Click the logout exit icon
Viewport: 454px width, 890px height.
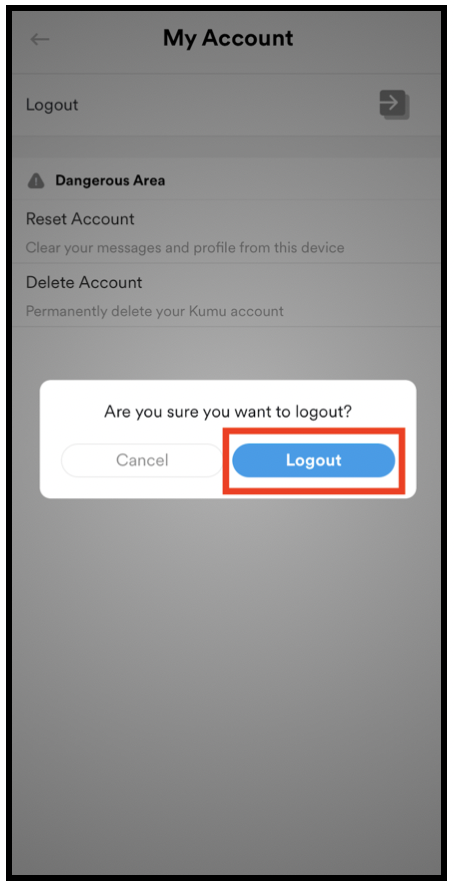point(394,104)
